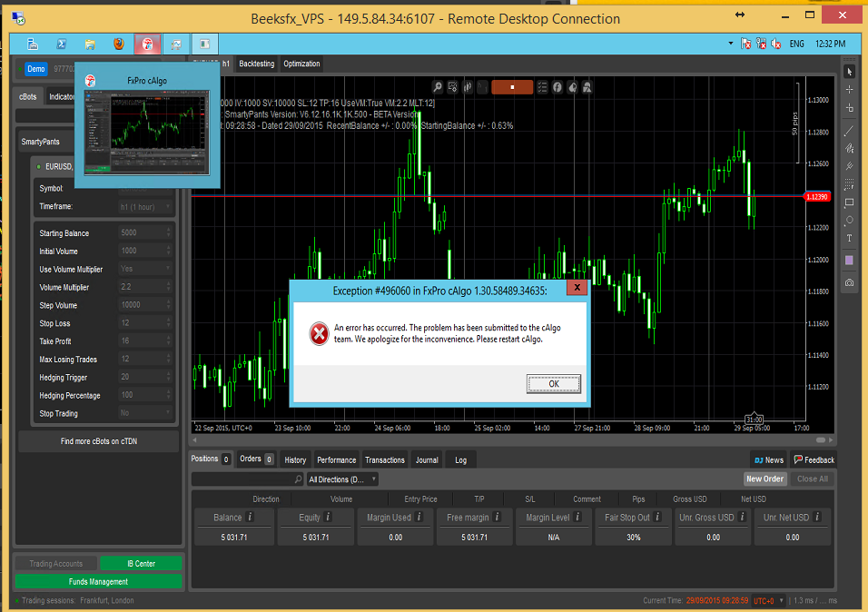This screenshot has width=868, height=612.
Task: Expand the Timeframe h1 (1 hour) dropdown
Action: 145,207
